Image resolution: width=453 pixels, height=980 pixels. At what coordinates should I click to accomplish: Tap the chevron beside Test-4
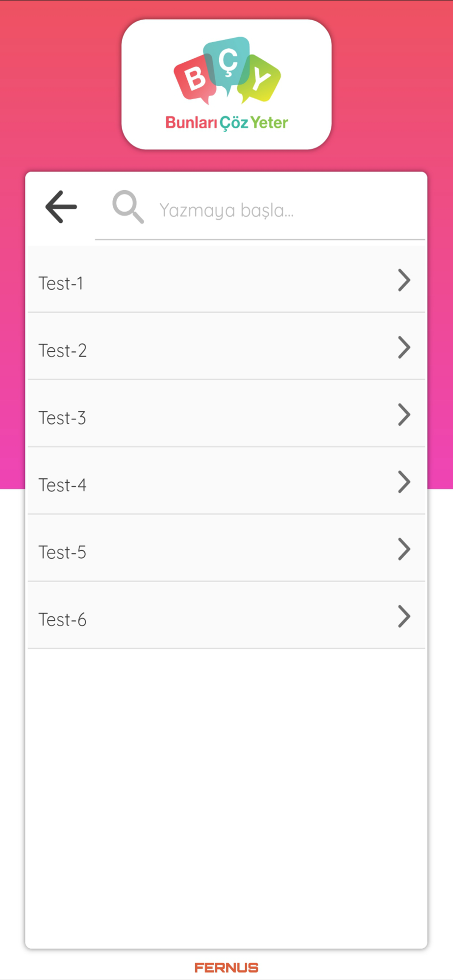[x=404, y=482]
